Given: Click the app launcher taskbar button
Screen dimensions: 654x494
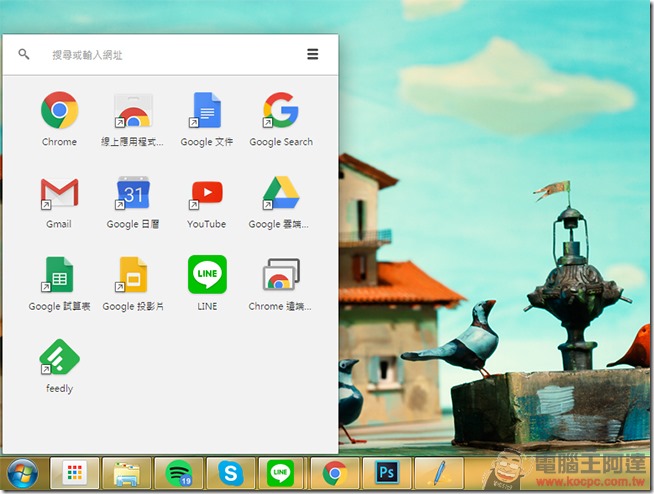Looking at the screenshot, I should click(75, 473).
